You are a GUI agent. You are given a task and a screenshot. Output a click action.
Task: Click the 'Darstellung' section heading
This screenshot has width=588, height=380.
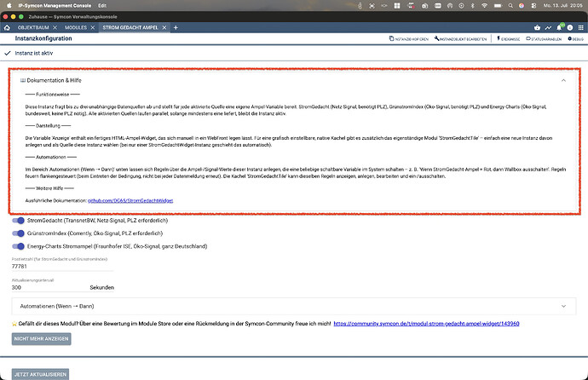point(48,125)
